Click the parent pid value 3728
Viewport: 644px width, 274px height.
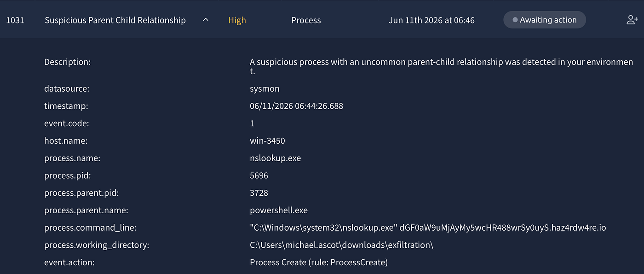click(x=259, y=193)
